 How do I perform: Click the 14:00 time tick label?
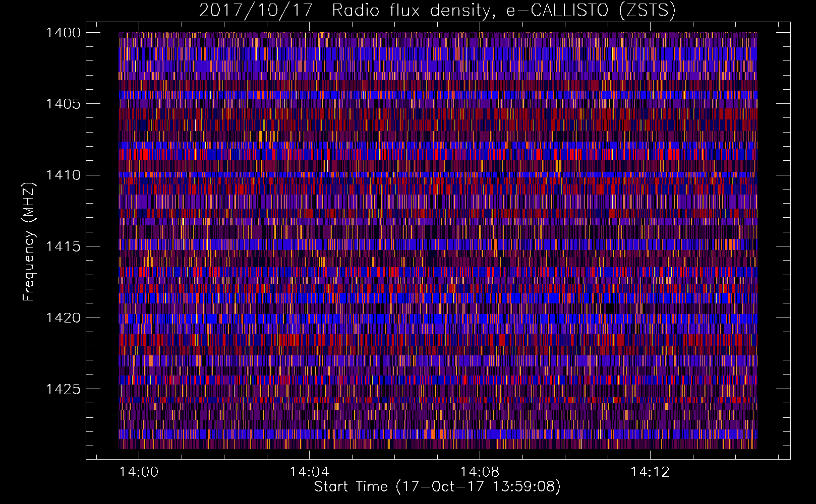pyautogui.click(x=139, y=472)
